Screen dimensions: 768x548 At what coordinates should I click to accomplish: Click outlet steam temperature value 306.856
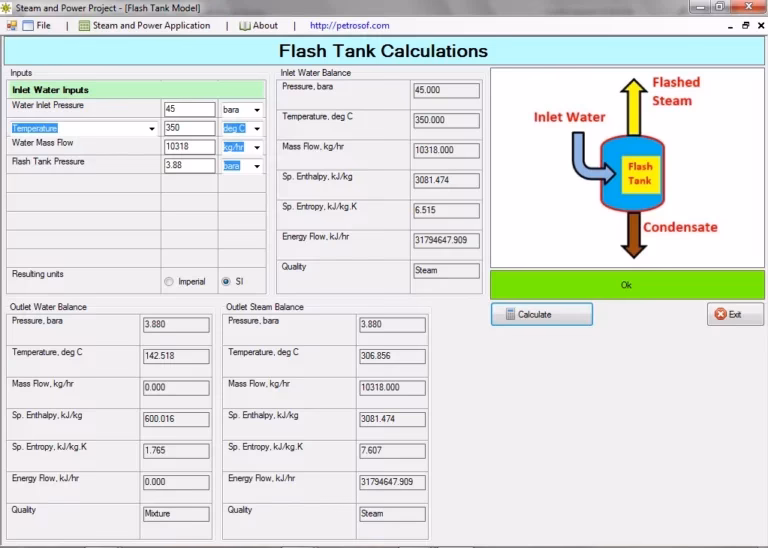point(392,356)
